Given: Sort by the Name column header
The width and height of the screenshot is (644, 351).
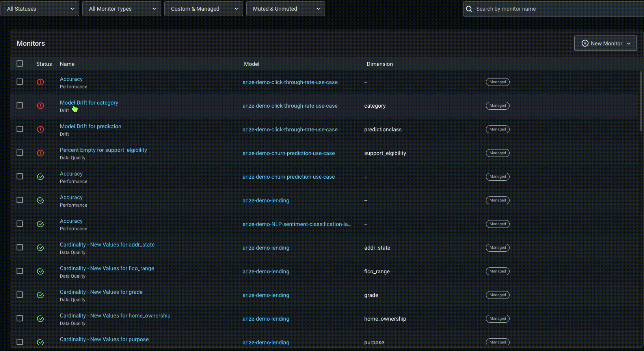Looking at the screenshot, I should [x=67, y=64].
